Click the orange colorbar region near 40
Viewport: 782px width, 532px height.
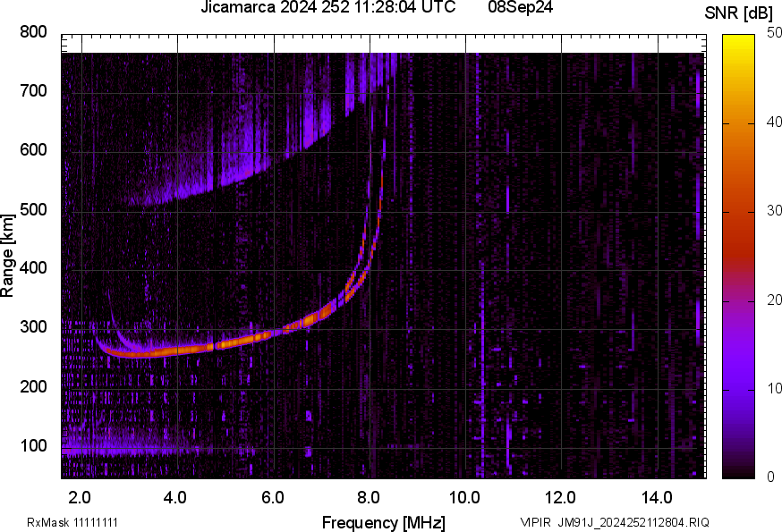(739, 123)
